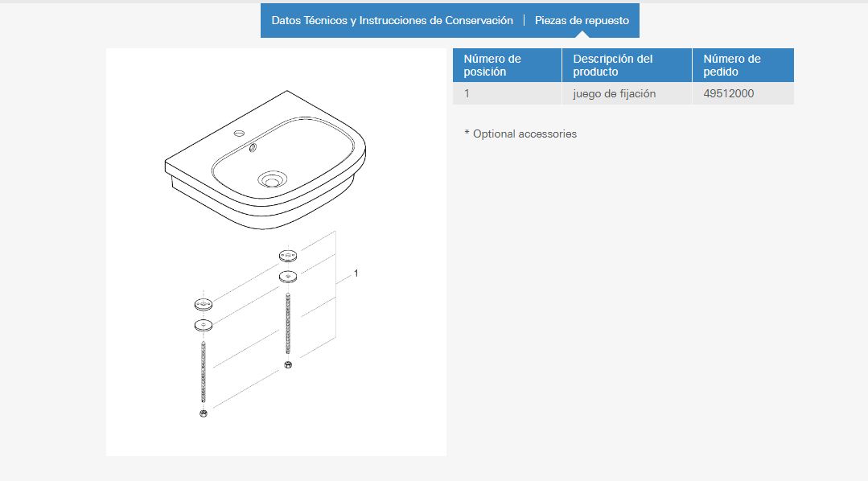
Task: Select position number 1 table cell
Action: click(x=507, y=93)
